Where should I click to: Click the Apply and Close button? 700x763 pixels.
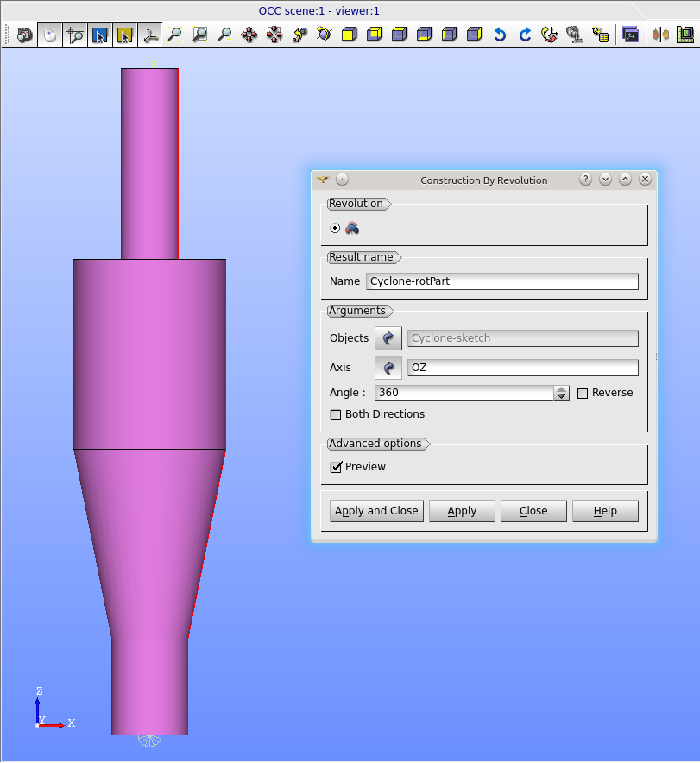point(376,511)
